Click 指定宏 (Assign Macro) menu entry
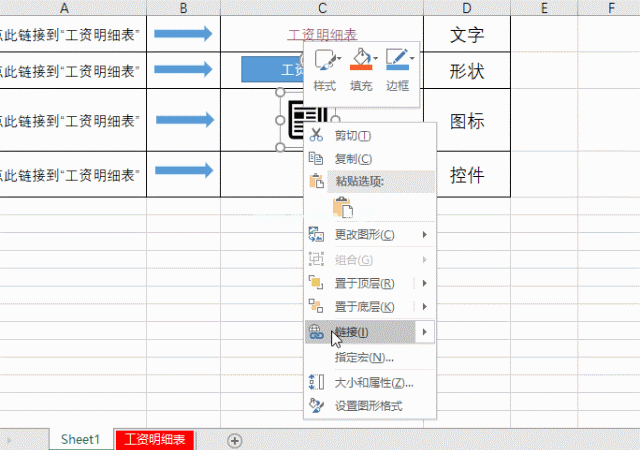The image size is (640, 450). tap(364, 357)
